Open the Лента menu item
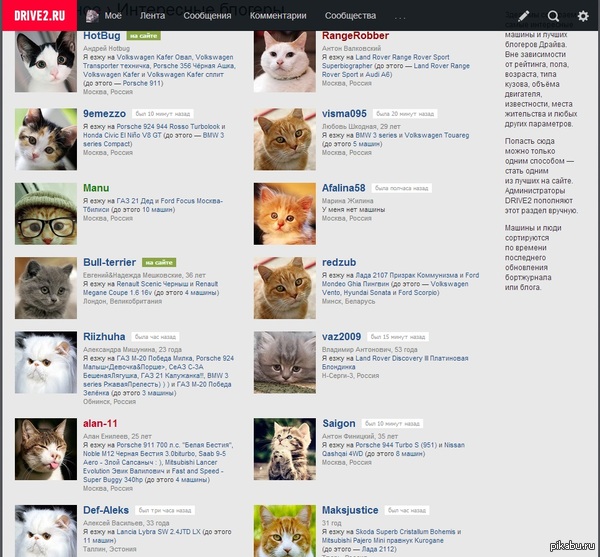Viewport: 600px width, 557px height. [152, 16]
